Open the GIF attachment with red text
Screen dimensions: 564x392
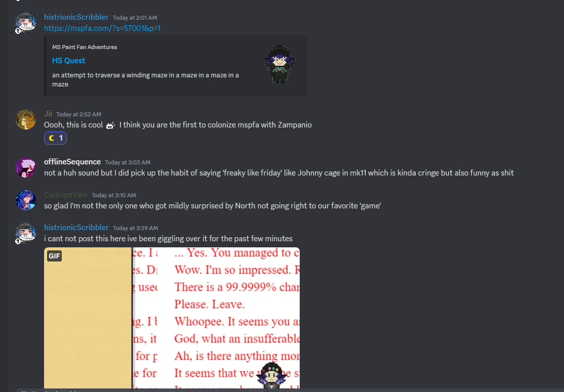(172, 318)
